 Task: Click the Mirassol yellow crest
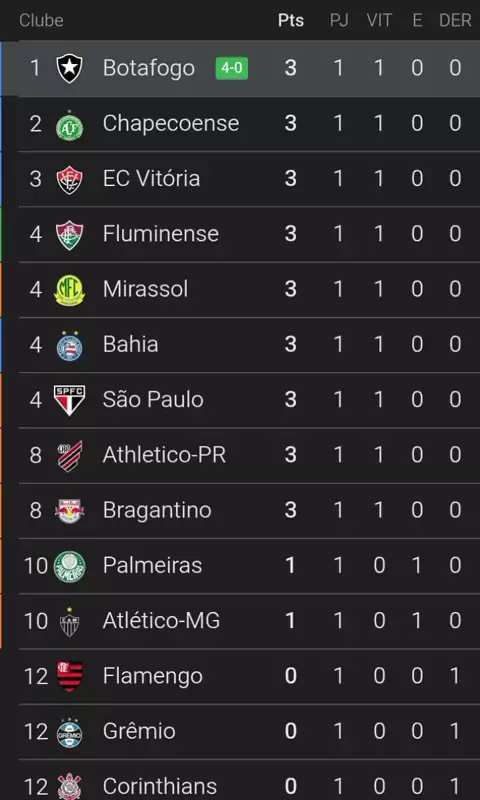click(x=69, y=290)
